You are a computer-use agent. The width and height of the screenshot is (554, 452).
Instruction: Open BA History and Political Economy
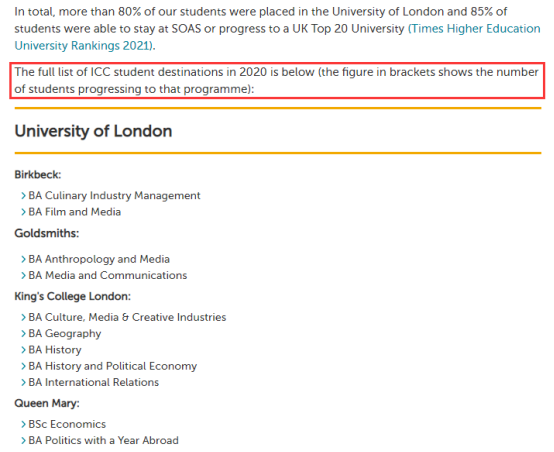click(x=112, y=366)
